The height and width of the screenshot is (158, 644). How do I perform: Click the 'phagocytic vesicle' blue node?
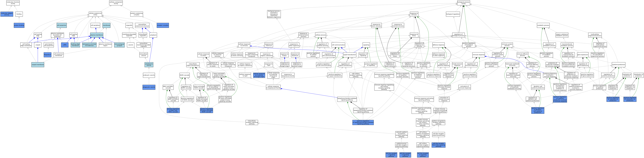pyautogui.click(x=149, y=87)
